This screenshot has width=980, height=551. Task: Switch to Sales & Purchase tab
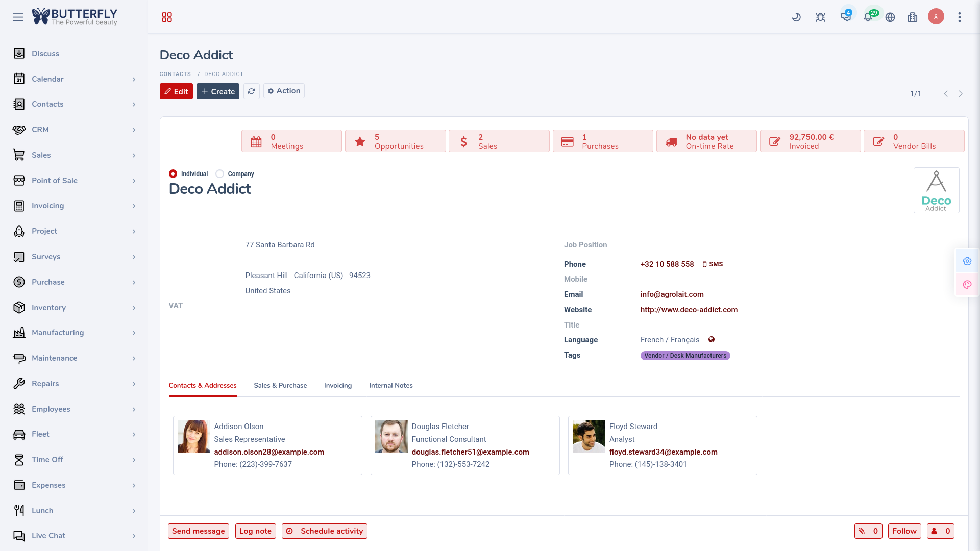[280, 386]
